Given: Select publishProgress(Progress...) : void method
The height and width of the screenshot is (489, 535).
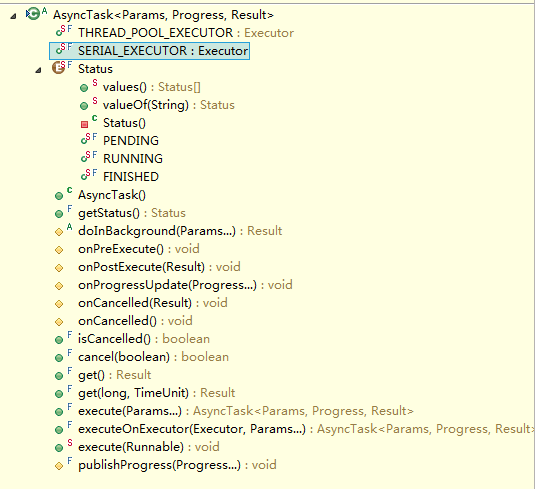Looking at the screenshot, I should coord(177,465).
